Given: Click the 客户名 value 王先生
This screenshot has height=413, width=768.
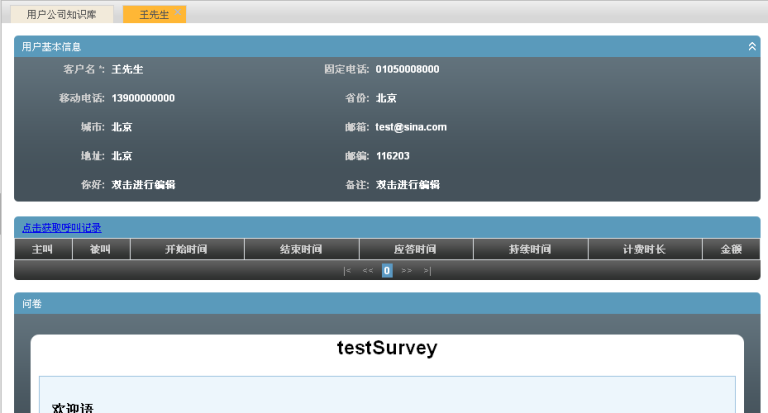Looking at the screenshot, I should pos(127,69).
